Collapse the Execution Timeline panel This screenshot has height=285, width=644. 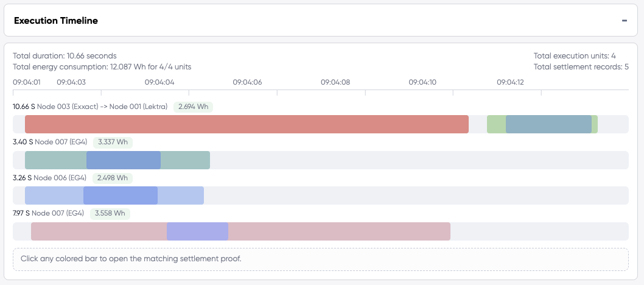[624, 21]
